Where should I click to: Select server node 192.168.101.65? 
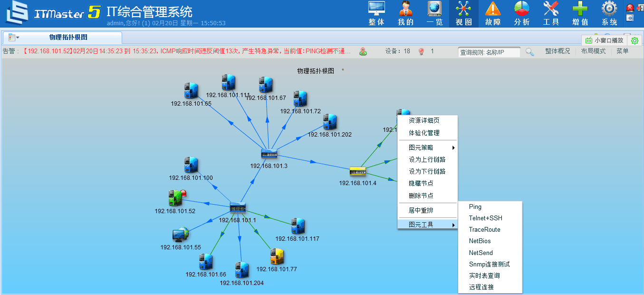click(x=191, y=91)
